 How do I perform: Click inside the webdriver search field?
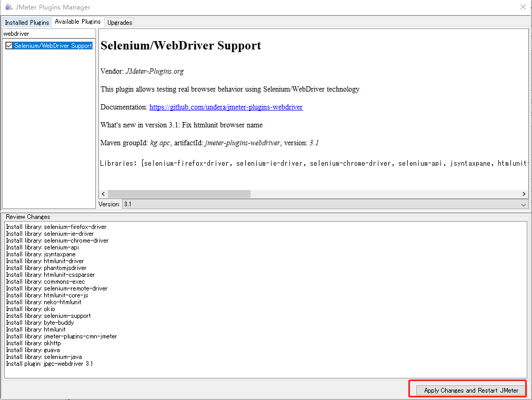(x=47, y=33)
